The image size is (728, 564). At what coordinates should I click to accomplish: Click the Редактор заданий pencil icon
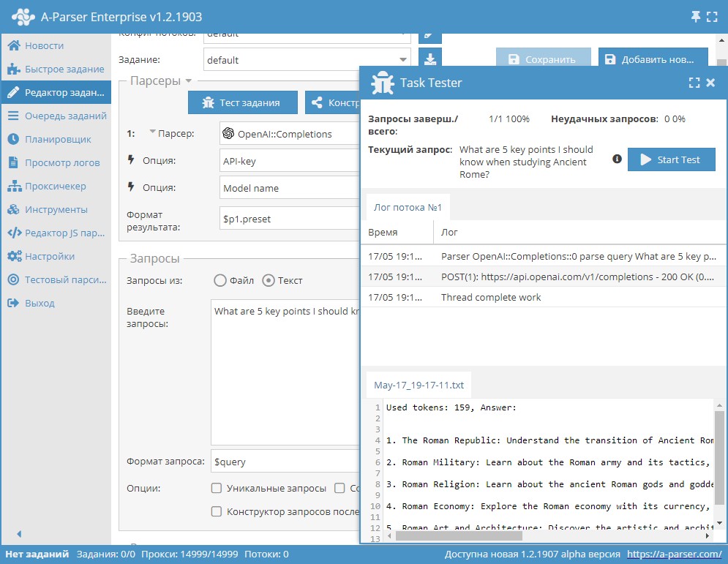(x=13, y=92)
